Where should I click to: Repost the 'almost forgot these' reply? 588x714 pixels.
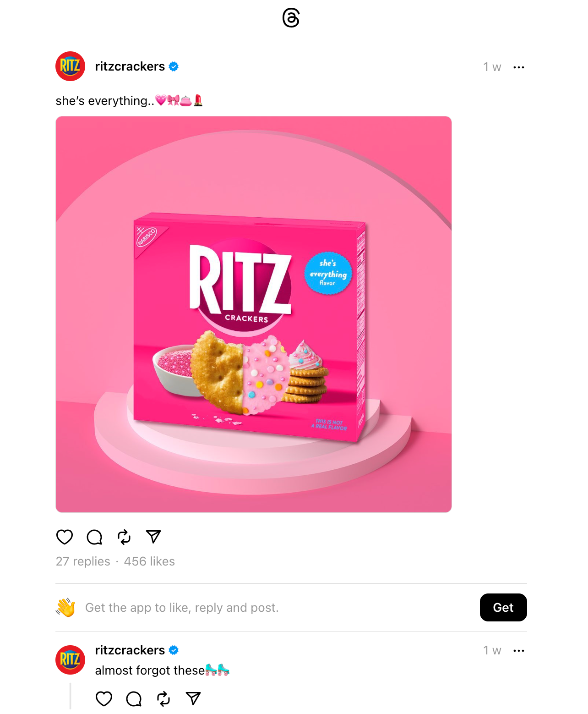pyautogui.click(x=163, y=698)
